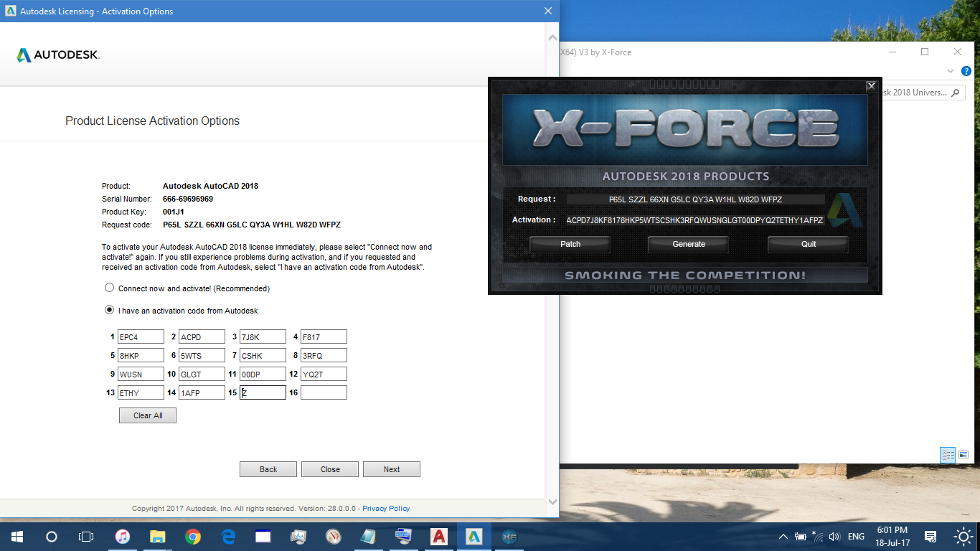Open the Windows Start menu
The image size is (980, 551).
(17, 537)
